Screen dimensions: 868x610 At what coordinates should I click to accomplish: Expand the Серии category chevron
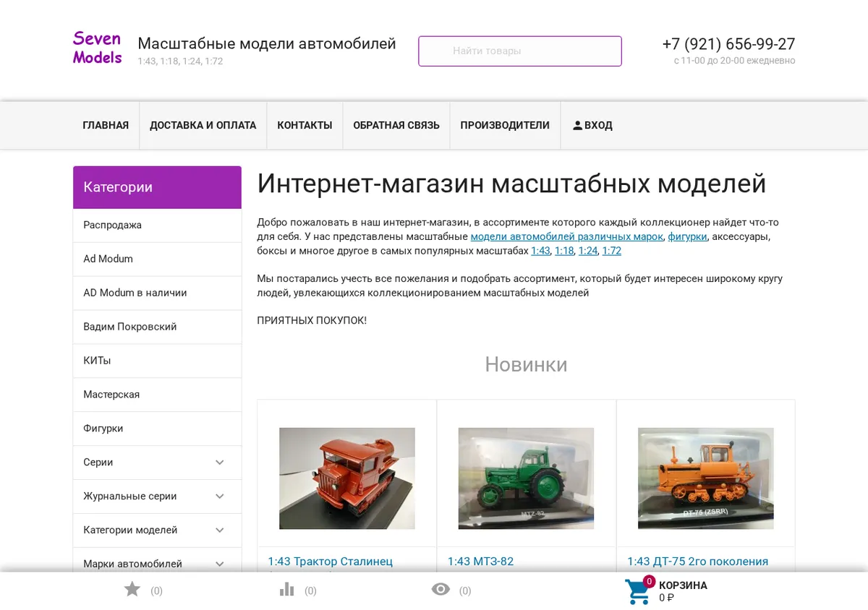(x=220, y=463)
